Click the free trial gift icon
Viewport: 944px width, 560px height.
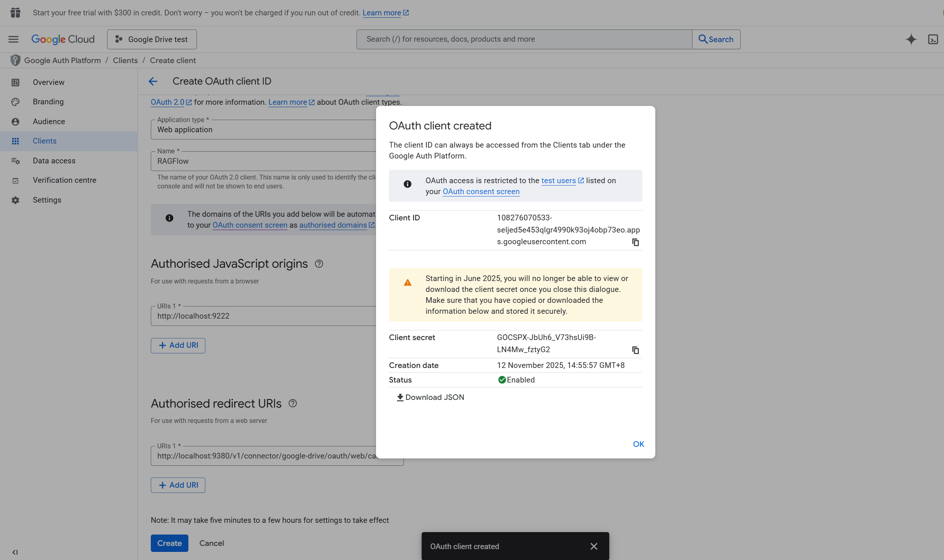pyautogui.click(x=15, y=13)
